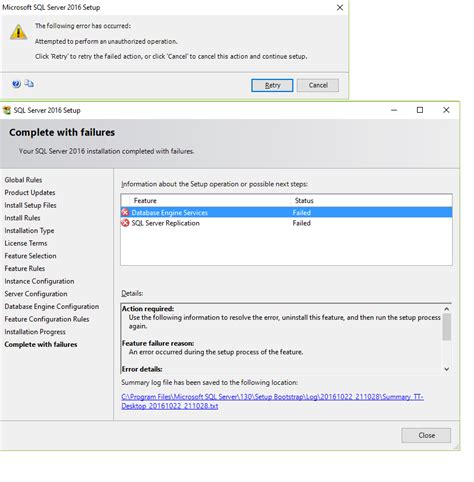Click the Action required heading in Details
Screen dimensions: 474x482
pos(148,309)
